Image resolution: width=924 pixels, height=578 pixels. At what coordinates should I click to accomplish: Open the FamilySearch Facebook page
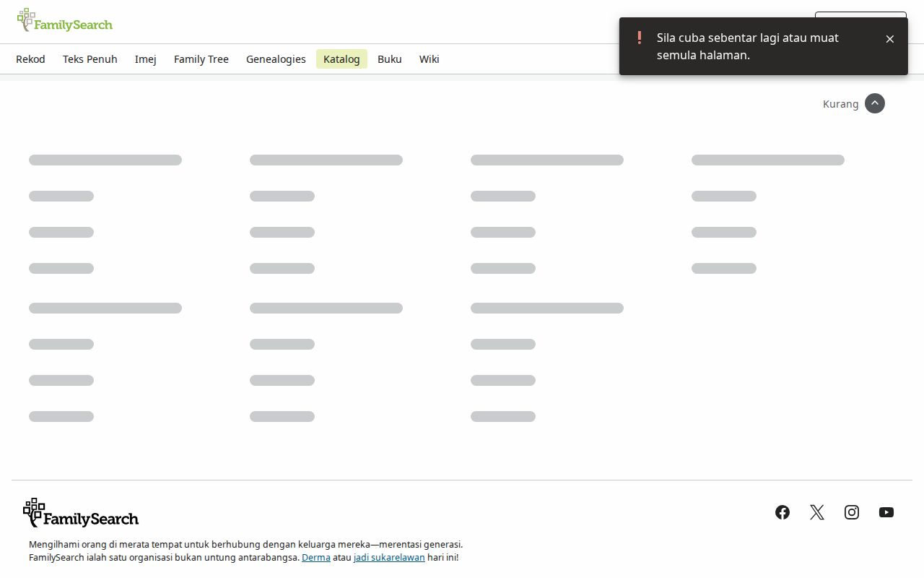point(783,512)
